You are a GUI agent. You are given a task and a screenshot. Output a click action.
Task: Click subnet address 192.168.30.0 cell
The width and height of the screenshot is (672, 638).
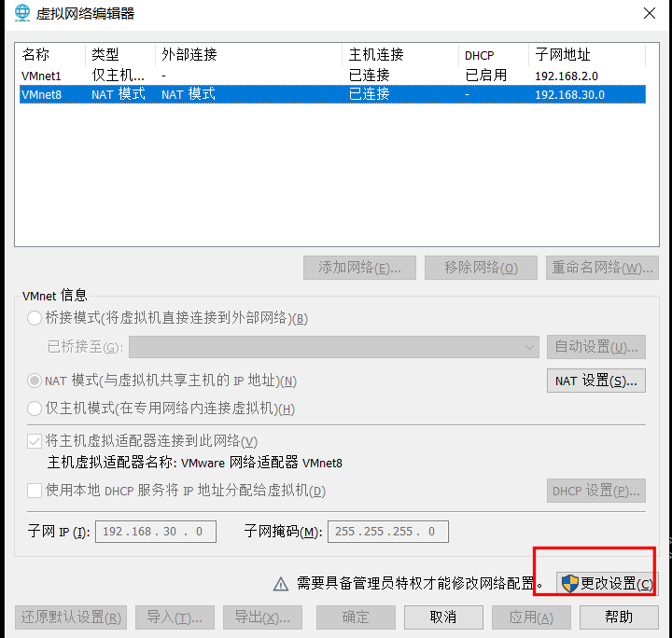[x=569, y=94]
